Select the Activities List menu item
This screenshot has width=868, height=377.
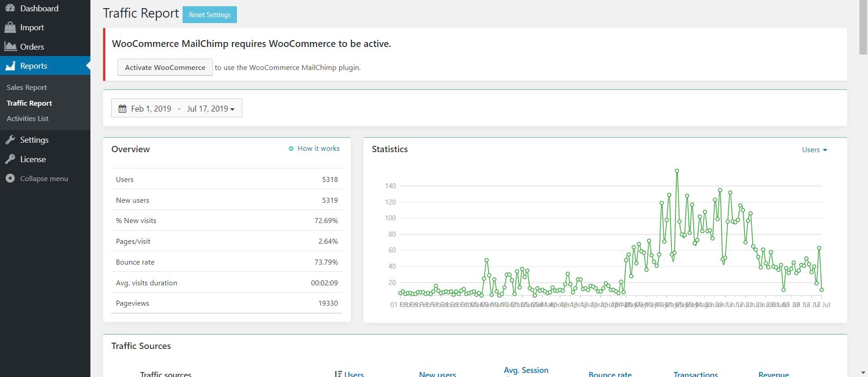pos(28,119)
